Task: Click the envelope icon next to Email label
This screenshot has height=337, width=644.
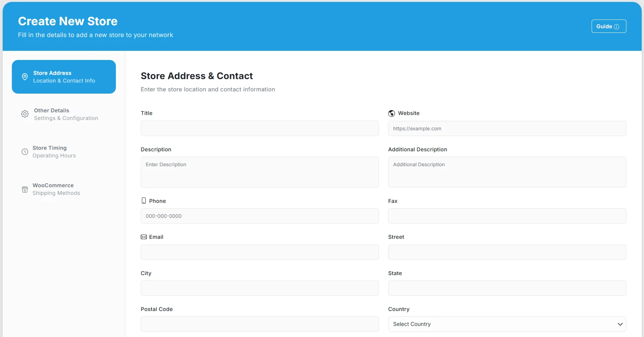Action: [x=144, y=237]
